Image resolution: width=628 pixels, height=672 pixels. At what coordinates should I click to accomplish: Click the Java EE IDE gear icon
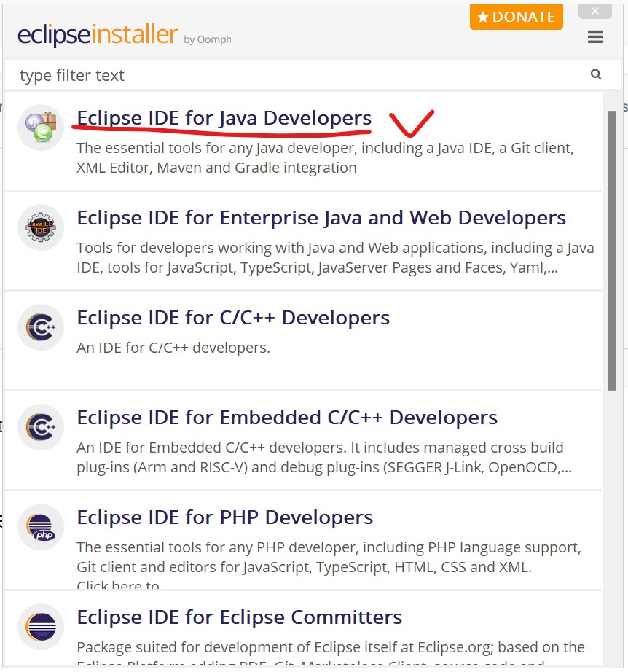41,227
